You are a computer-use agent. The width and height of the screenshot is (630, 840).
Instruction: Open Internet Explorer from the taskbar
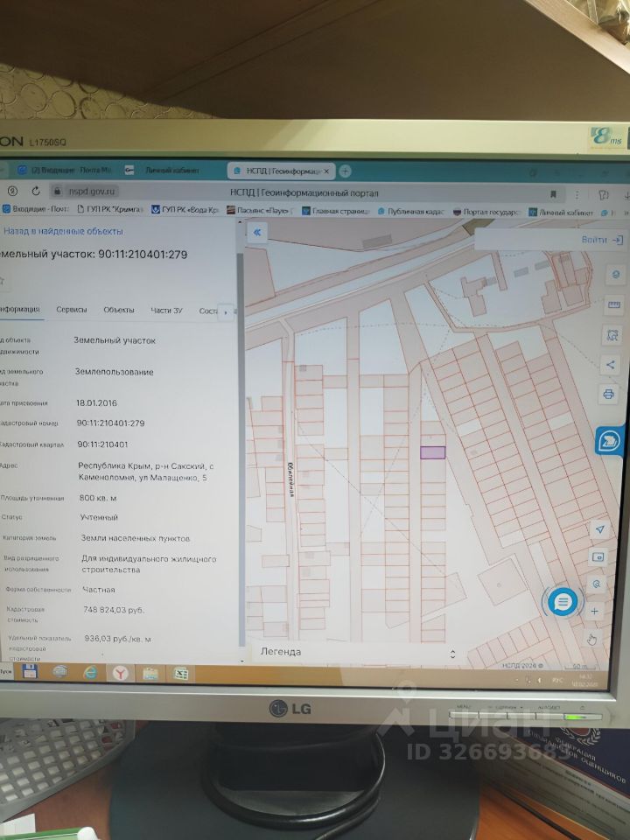coord(90,673)
